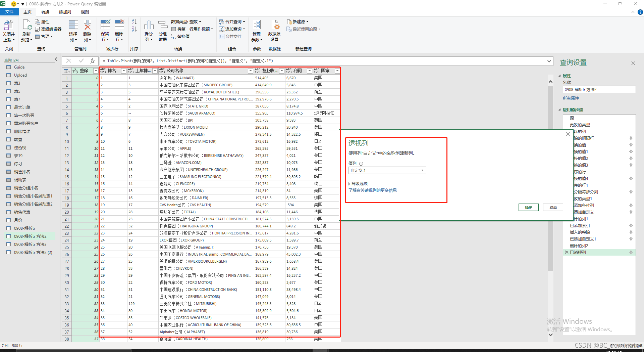Switch to the 视图 tab
Screen dimensions: 644x352
click(85, 12)
